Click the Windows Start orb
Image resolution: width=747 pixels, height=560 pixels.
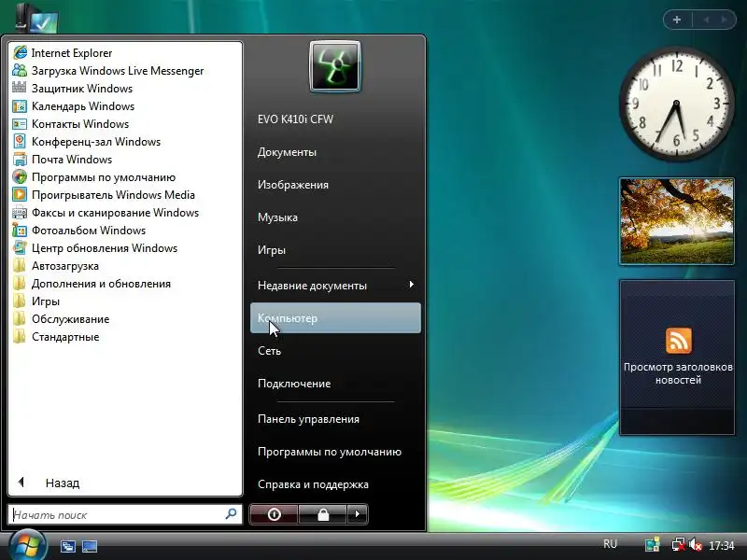pyautogui.click(x=28, y=545)
